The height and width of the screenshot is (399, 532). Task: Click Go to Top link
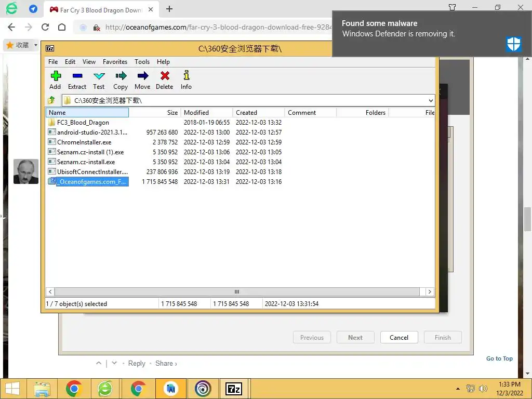point(499,358)
